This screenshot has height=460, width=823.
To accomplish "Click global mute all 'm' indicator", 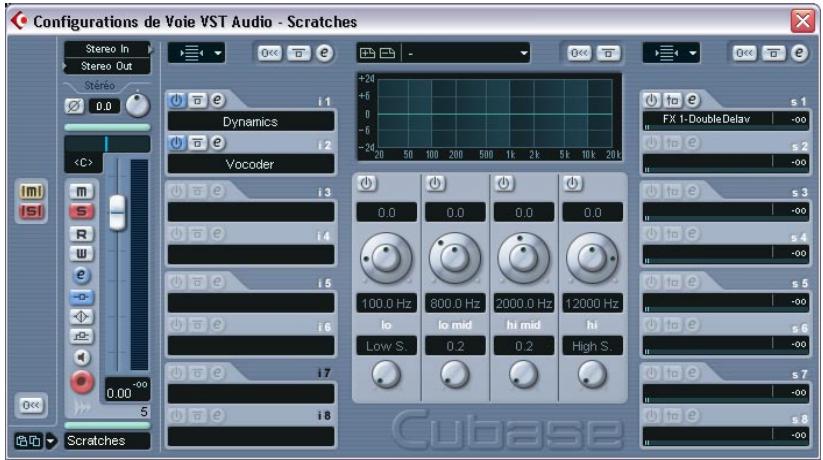I will [31, 192].
